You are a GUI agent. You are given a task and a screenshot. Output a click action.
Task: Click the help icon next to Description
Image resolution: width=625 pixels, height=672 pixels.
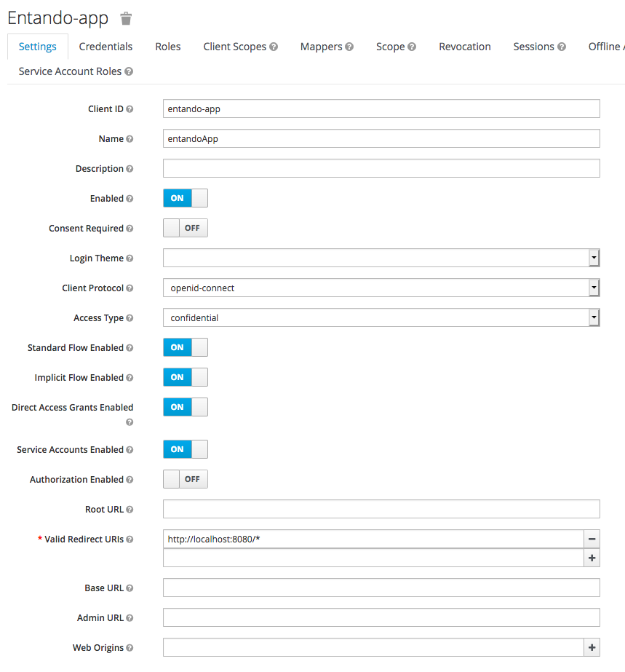(130, 169)
